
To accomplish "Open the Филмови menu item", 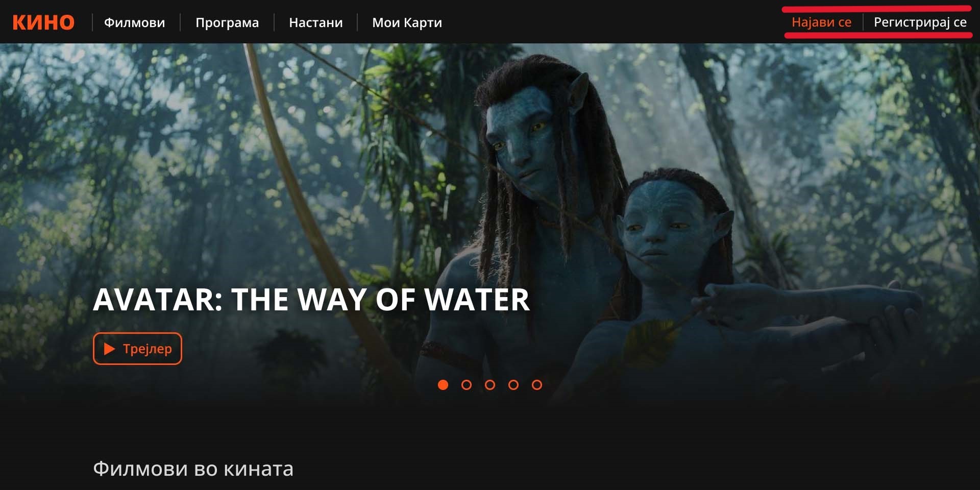I will pos(135,22).
